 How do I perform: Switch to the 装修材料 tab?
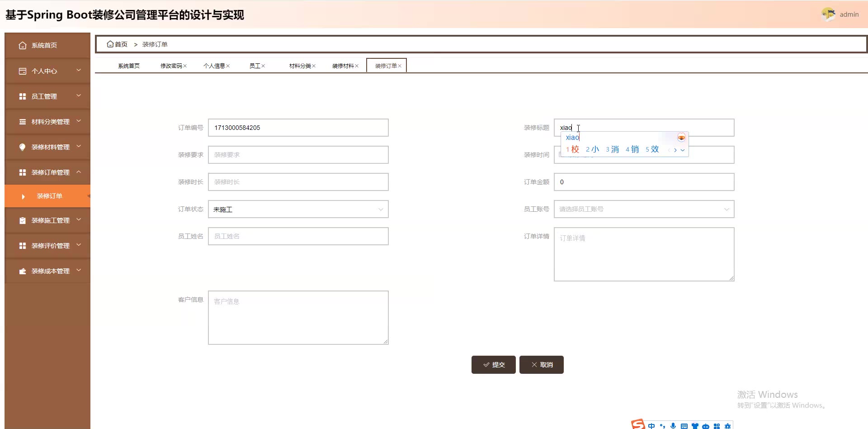click(343, 66)
